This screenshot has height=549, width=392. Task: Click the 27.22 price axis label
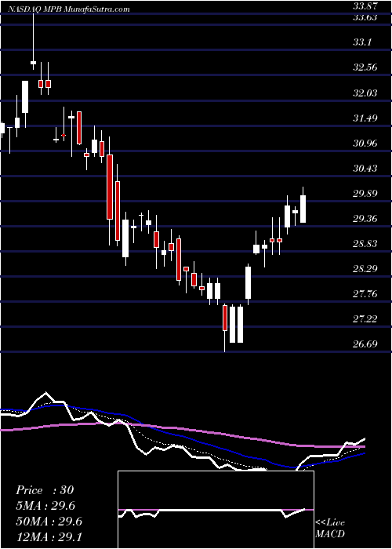[x=365, y=319]
